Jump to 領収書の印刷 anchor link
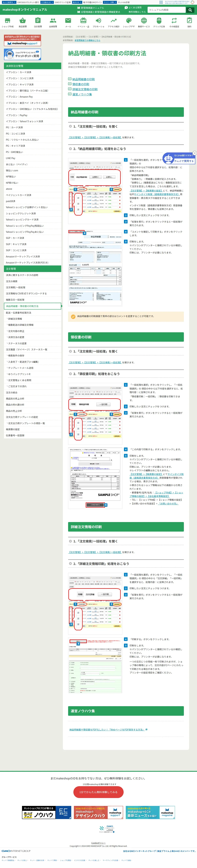The image size is (197, 868). [x=81, y=84]
